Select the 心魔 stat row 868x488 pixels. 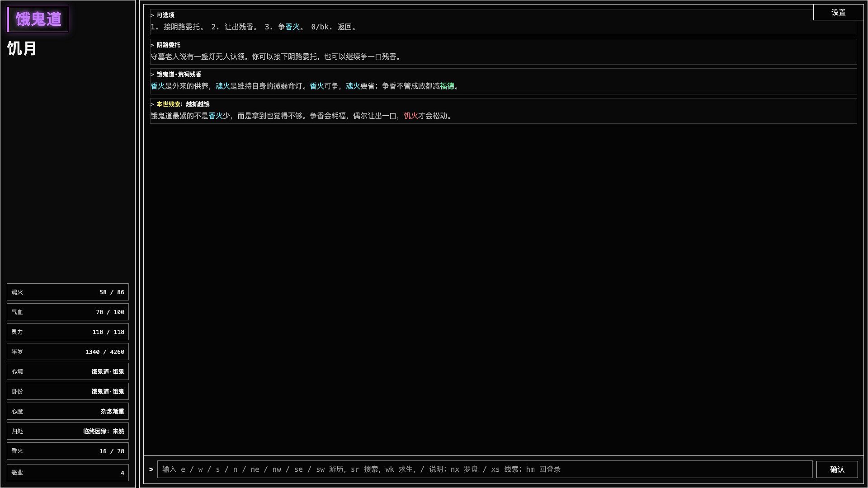click(x=68, y=411)
